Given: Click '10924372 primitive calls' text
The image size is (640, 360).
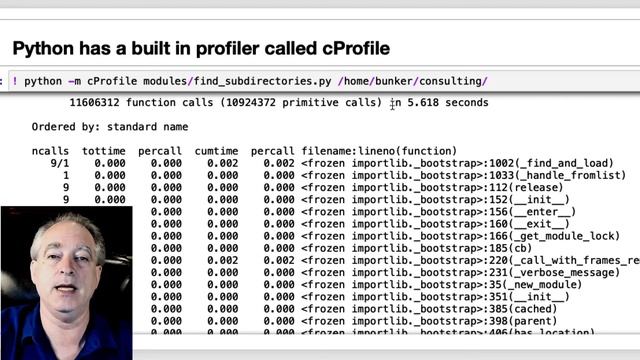Looking at the screenshot, I should [301, 102].
